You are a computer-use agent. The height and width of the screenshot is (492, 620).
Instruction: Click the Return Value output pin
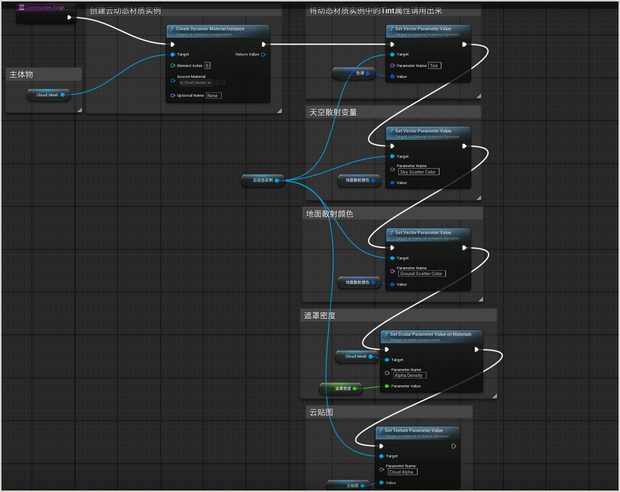(x=263, y=55)
